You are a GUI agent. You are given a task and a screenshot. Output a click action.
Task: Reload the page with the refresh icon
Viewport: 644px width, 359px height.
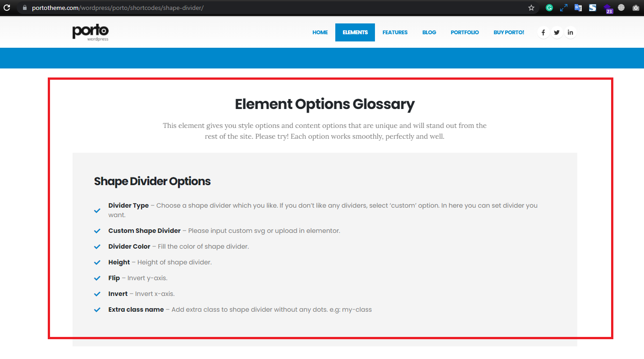[7, 8]
